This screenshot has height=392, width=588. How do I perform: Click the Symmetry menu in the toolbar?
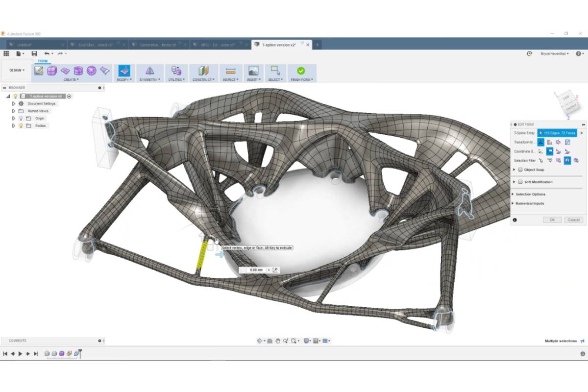[149, 73]
